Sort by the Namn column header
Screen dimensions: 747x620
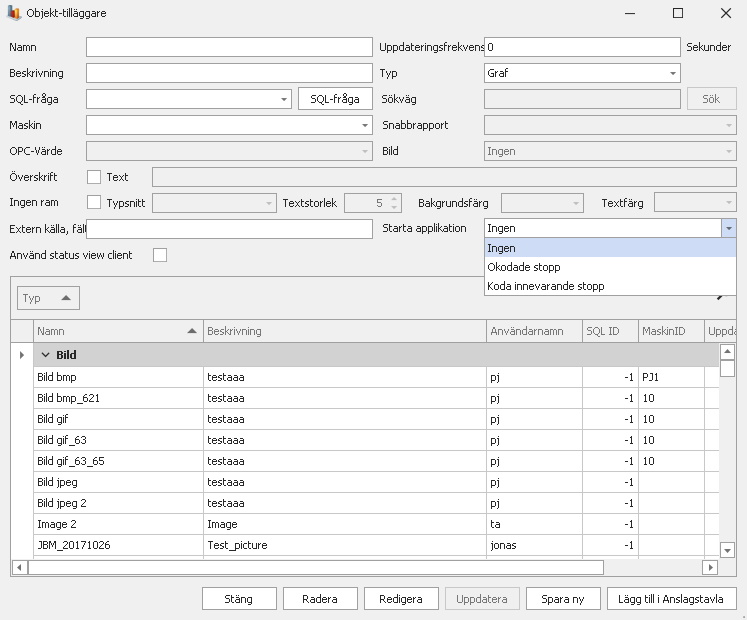118,331
